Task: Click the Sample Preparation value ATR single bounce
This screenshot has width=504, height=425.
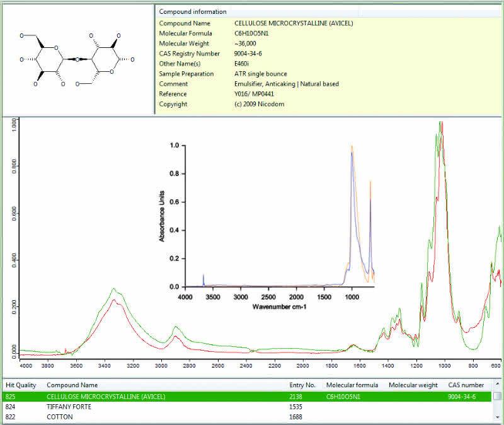Action: point(261,74)
